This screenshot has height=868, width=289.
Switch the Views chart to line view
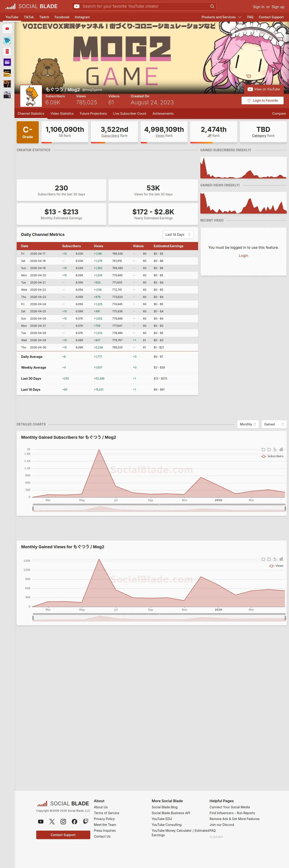(275, 559)
